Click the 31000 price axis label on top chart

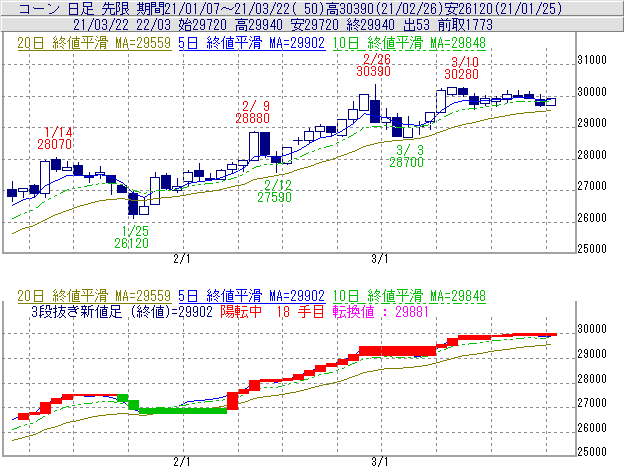tap(592, 60)
